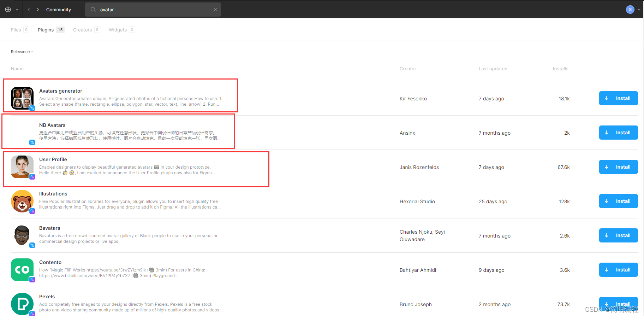This screenshot has height=316, width=644.
Task: Open the Community page
Action: pyautogui.click(x=59, y=10)
